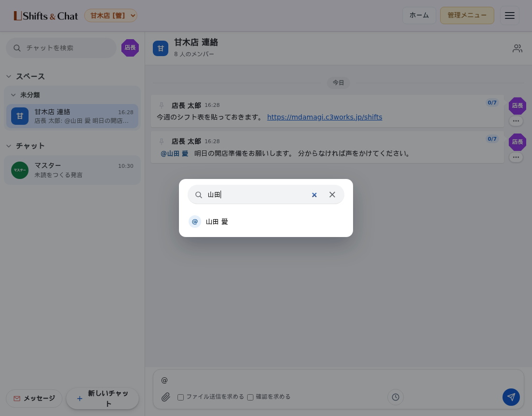This screenshot has height=416, width=532.
Task: Click the attach file paperclip icon
Action: coord(165,397)
